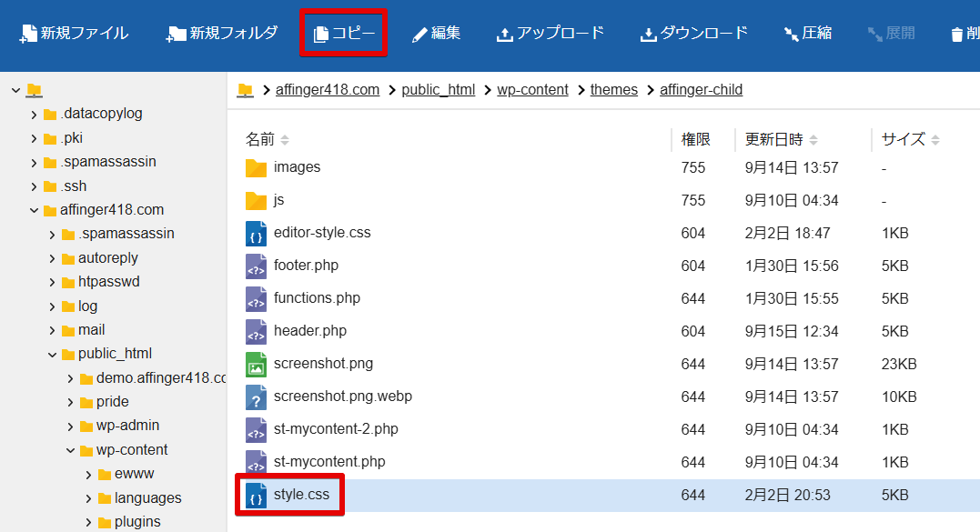Select the header.php file name
The width and height of the screenshot is (980, 532).
pyautogui.click(x=310, y=330)
